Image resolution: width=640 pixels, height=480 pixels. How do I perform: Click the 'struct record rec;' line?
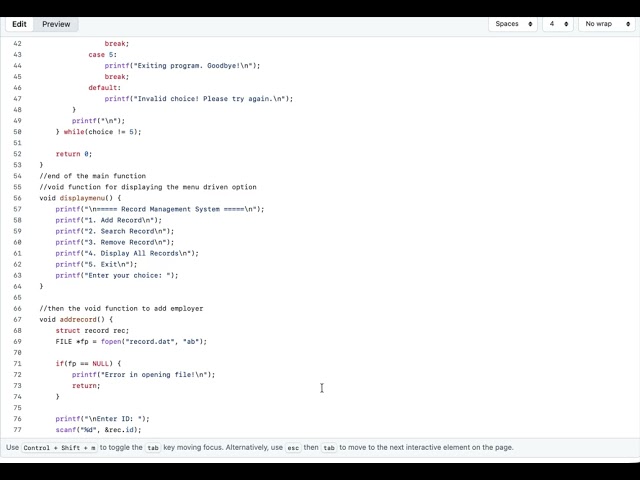[x=92, y=331]
